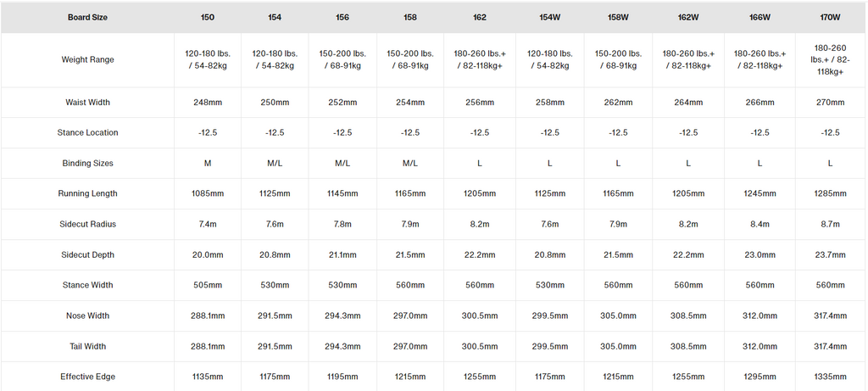Select the 154W column header
868x391 pixels.
coord(549,17)
